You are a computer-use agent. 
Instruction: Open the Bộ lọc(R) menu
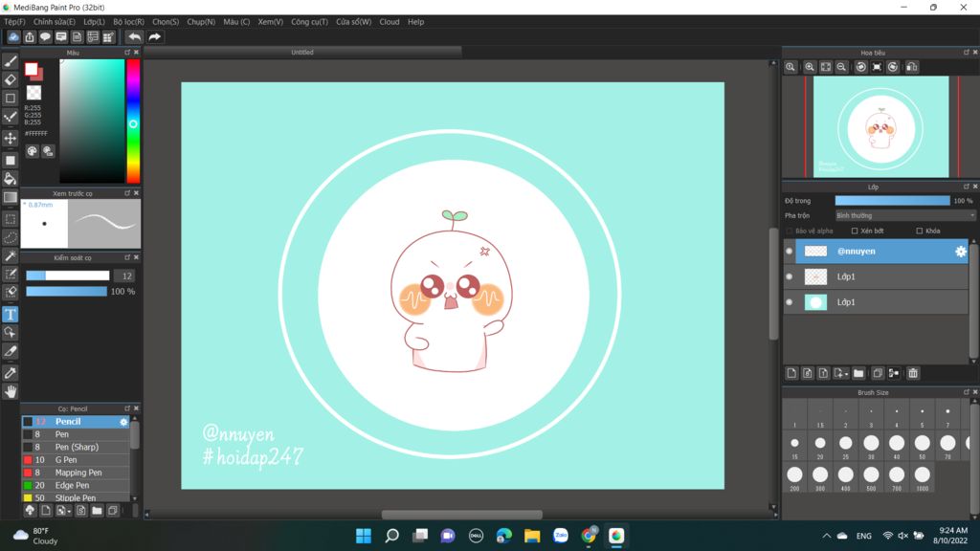129,22
